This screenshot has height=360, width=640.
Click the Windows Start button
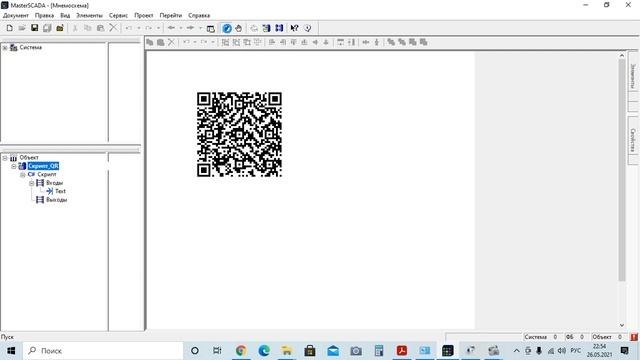(11, 351)
